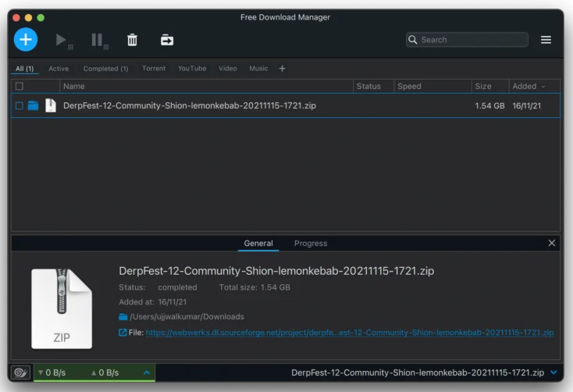Screen dimensions: 573x392
Task: Tick the select-all checkbox in header
Action: click(20, 87)
